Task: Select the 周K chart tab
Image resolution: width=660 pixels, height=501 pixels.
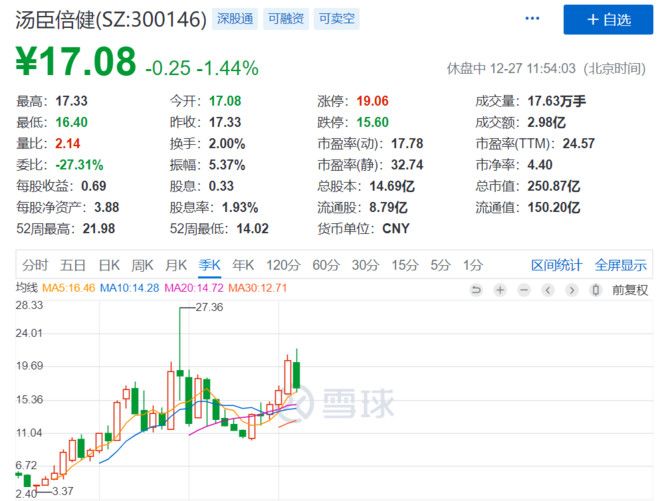Action: [x=142, y=265]
